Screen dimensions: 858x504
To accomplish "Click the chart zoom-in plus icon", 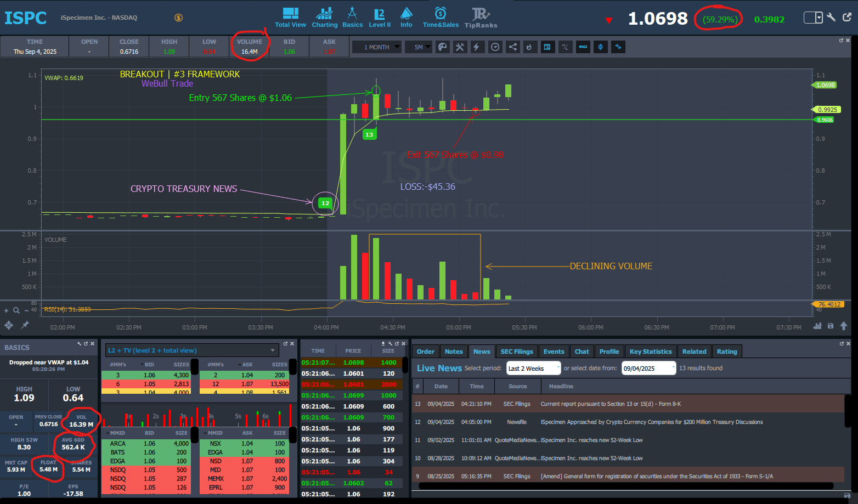I will (x=7, y=310).
